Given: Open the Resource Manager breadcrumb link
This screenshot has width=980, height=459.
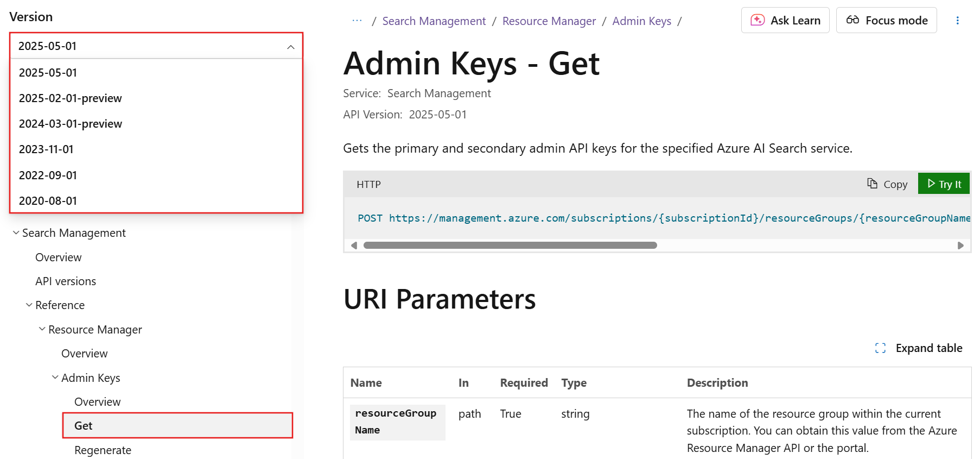Looking at the screenshot, I should coord(549,21).
